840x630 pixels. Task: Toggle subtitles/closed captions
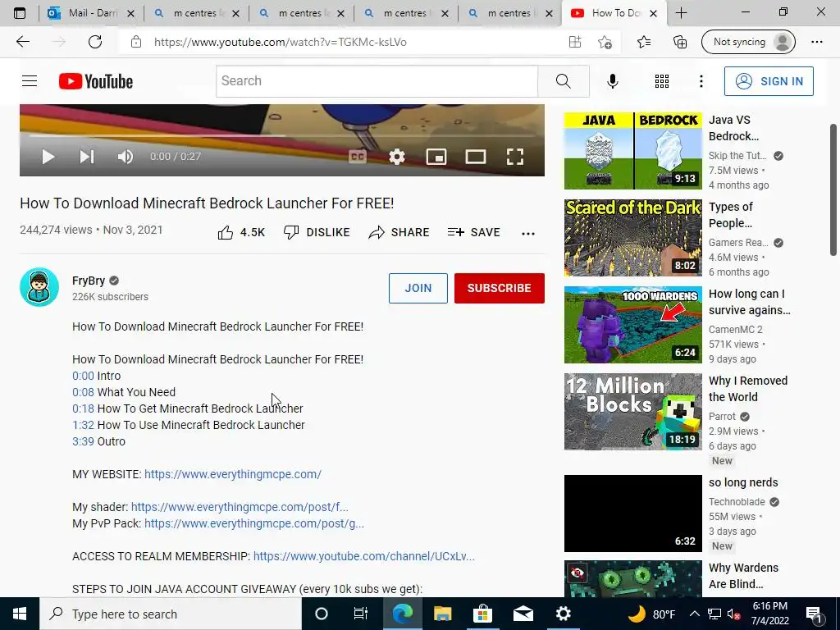click(x=358, y=157)
